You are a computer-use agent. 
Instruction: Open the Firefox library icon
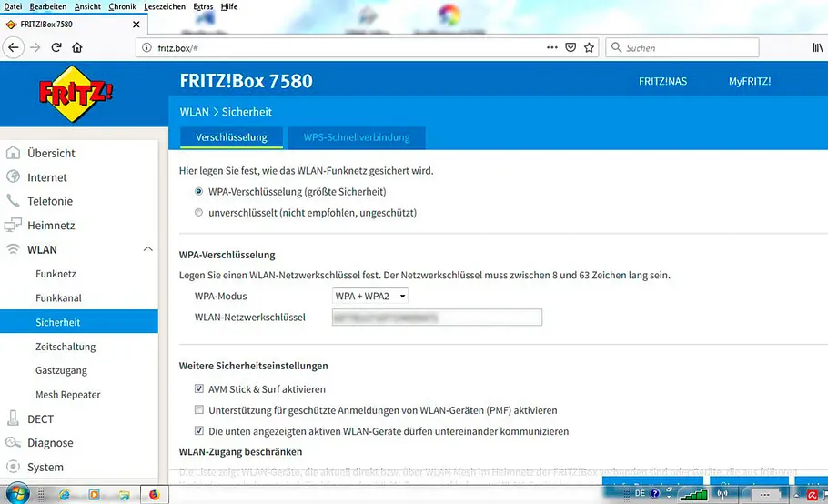(817, 47)
